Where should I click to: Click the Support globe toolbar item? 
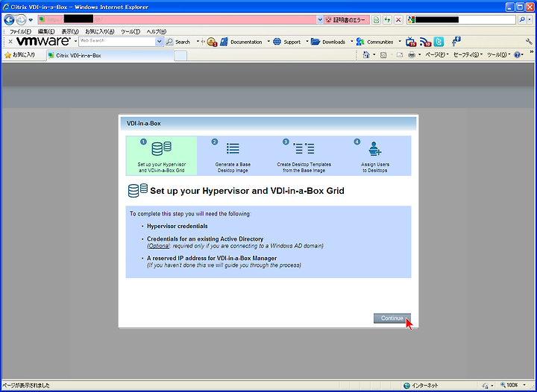286,42
